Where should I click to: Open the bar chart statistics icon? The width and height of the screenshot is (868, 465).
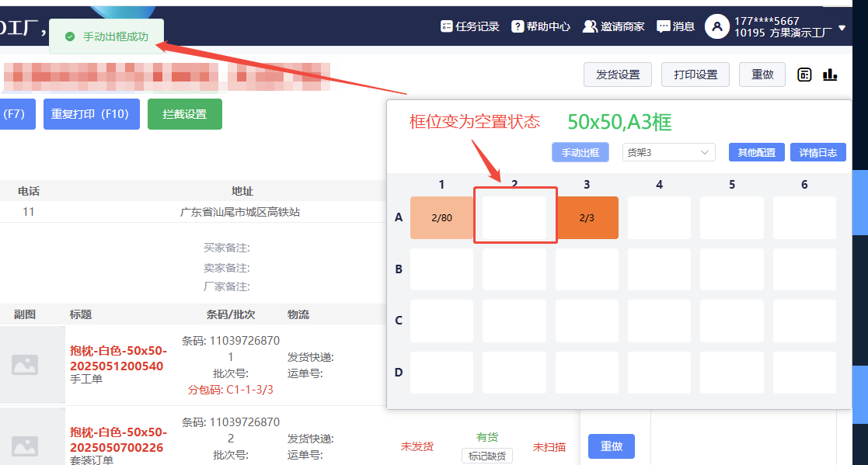830,75
